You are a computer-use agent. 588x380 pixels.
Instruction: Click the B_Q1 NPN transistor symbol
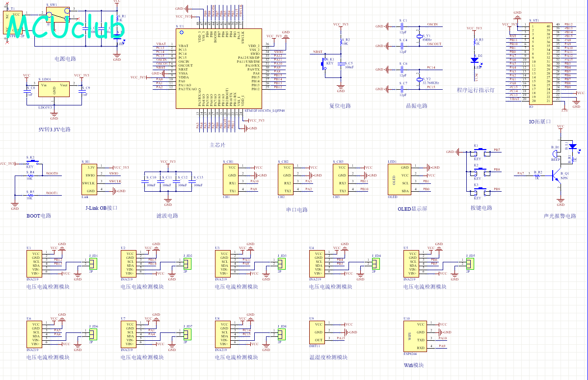click(x=557, y=175)
